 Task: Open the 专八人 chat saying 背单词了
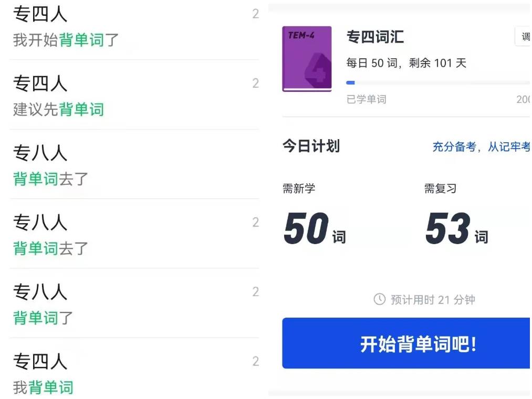(x=134, y=303)
